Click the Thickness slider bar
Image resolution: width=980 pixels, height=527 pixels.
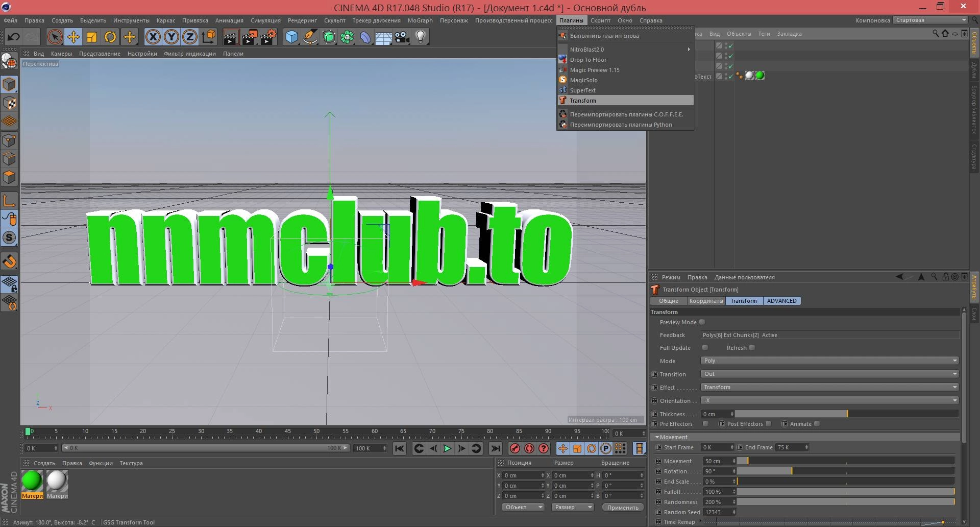point(847,414)
